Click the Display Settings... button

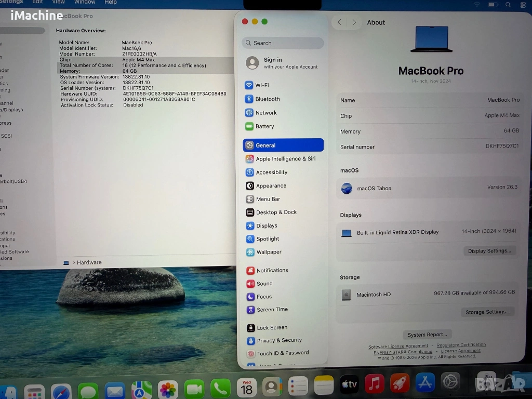[489, 251]
